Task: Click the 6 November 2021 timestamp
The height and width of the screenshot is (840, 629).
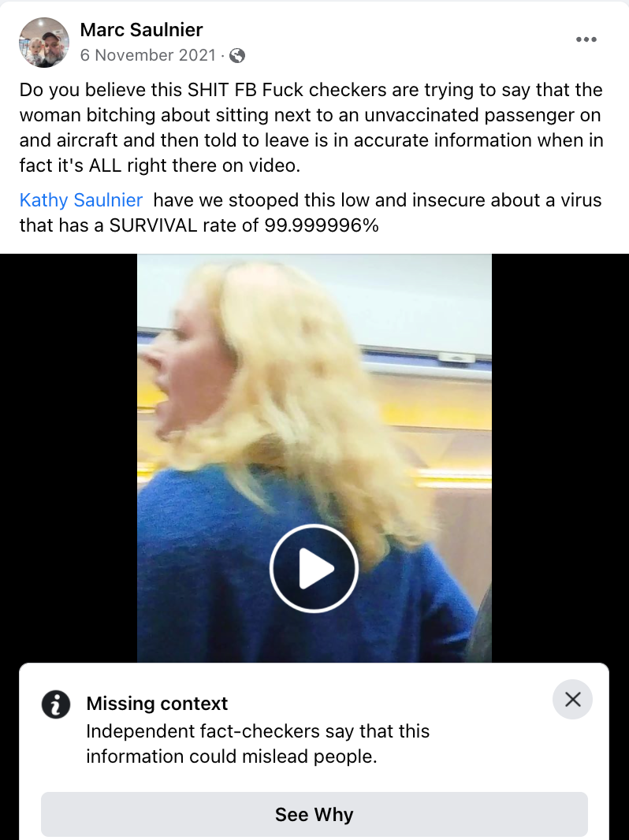Action: pos(148,55)
